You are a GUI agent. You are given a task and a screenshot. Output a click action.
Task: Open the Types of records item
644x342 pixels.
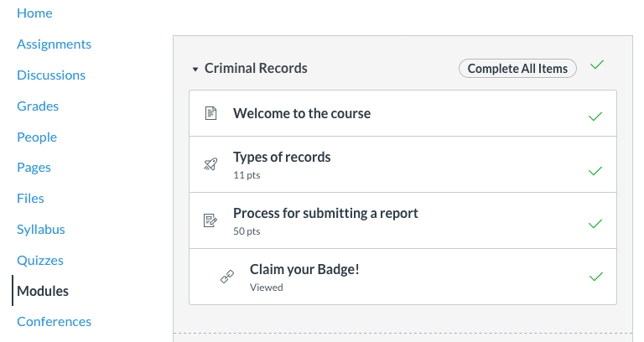point(282,158)
